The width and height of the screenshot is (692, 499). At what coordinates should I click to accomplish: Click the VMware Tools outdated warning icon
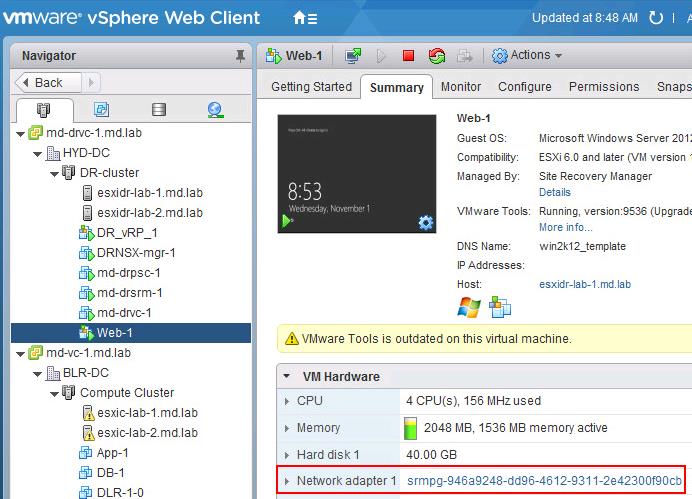(292, 339)
